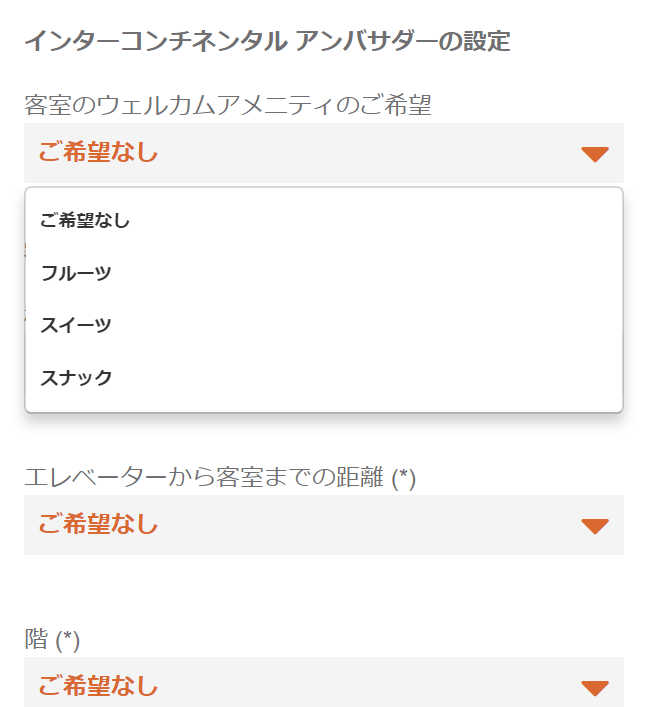Viewport: 653px width, 707px height.
Task: Click the welcome amenity dropdown arrow
Action: coord(595,153)
